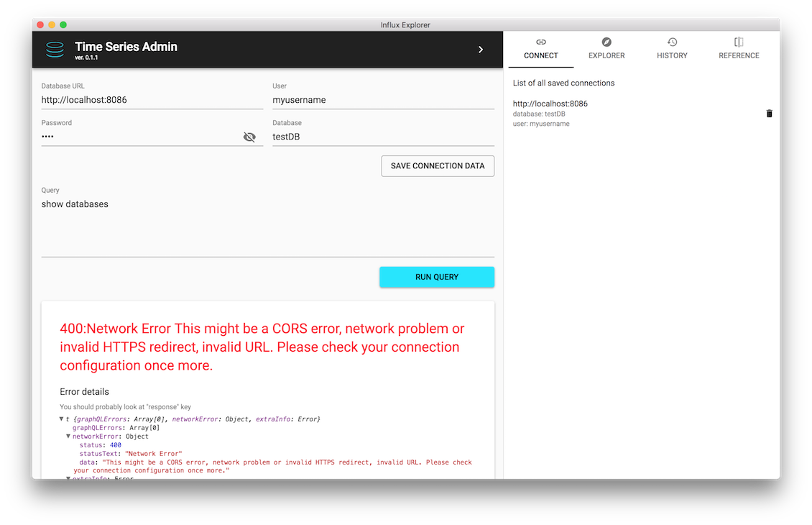Click the Explorer compass icon
The height and width of the screenshot is (525, 812).
(x=606, y=42)
